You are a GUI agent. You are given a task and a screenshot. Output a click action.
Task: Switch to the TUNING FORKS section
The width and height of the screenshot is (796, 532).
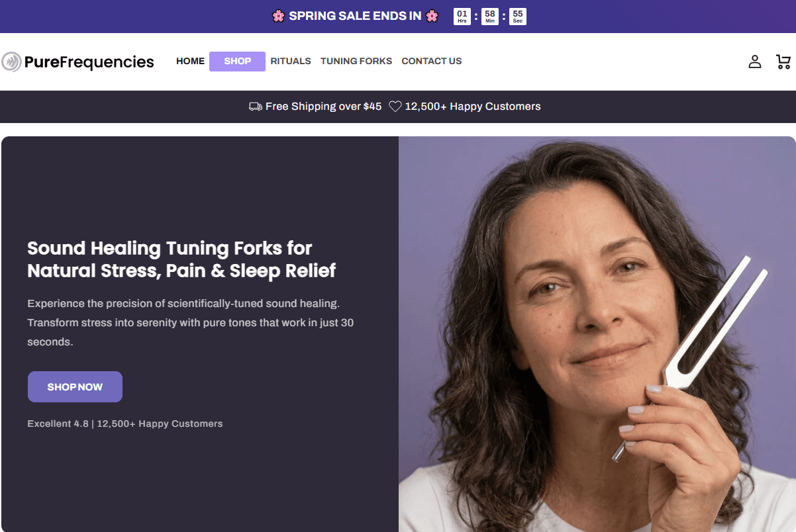point(356,61)
